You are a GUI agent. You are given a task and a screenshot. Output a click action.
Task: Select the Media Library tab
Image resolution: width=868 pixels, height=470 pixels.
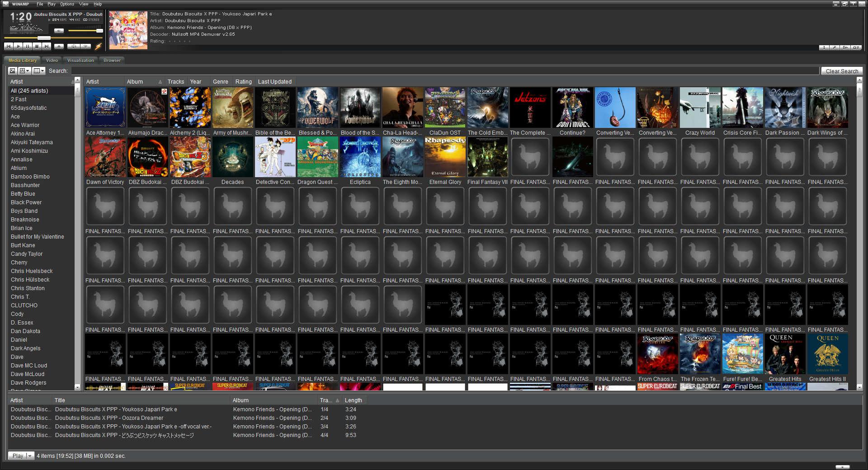[x=23, y=60]
